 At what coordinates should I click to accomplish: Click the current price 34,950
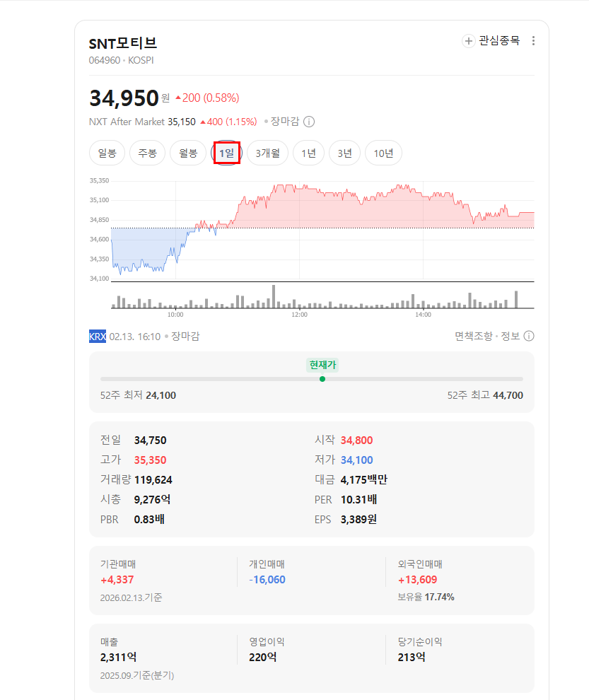124,98
